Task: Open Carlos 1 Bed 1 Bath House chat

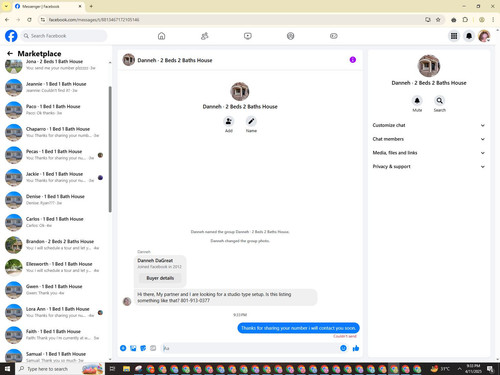Action: point(56,222)
